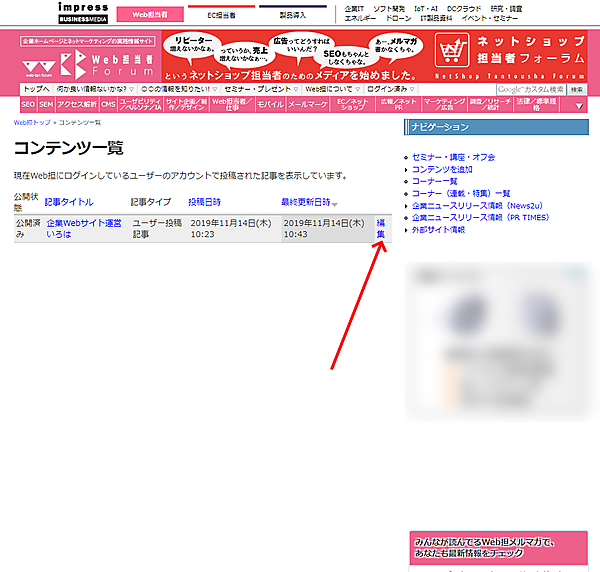Click the Web担トップ breadcrumb link

(x=32, y=123)
